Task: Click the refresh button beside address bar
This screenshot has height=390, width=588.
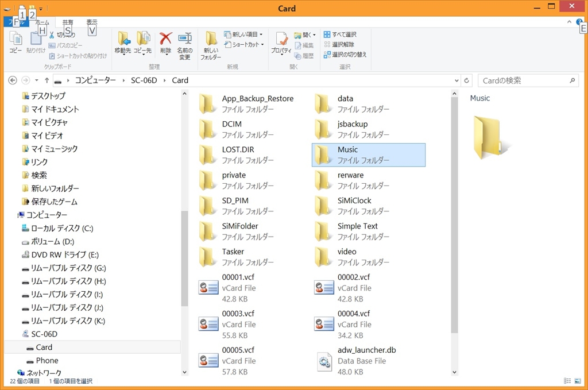Action: click(467, 80)
